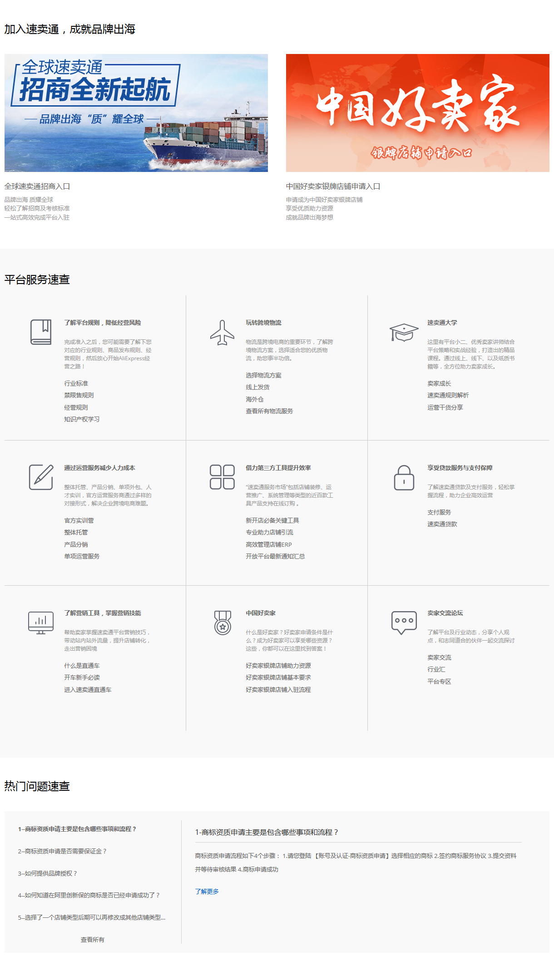Open the 速卖通贷款 link
The width and height of the screenshot is (554, 980).
point(442,524)
